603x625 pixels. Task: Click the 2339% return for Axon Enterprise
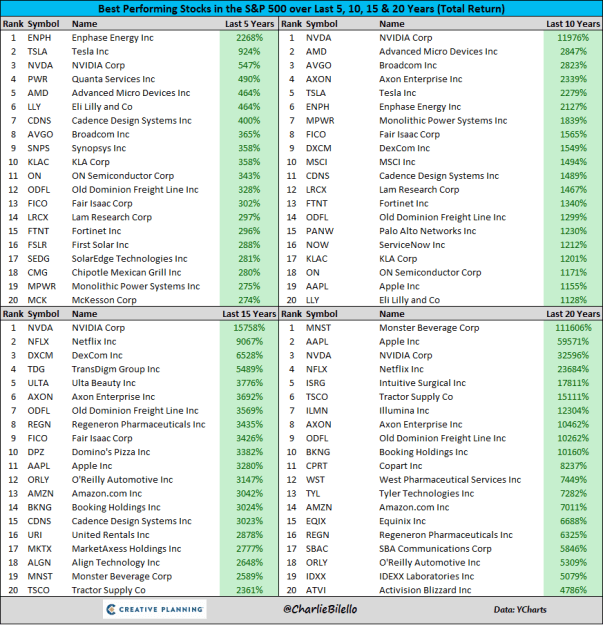[573, 79]
